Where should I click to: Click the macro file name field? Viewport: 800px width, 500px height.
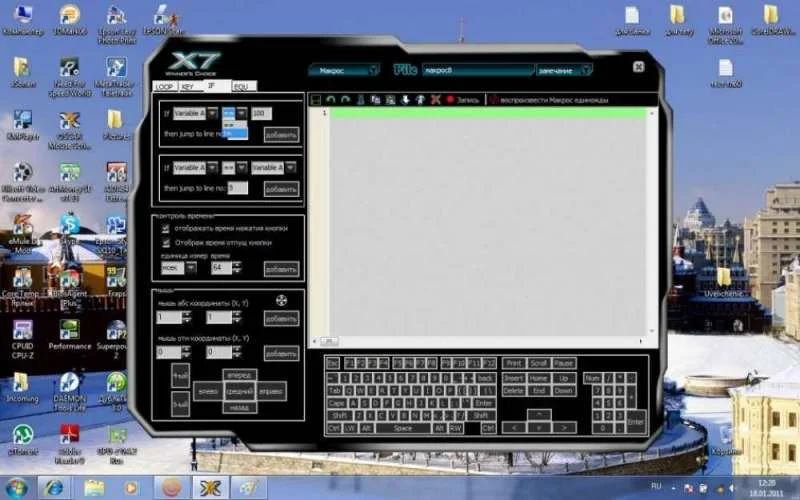[x=478, y=70]
